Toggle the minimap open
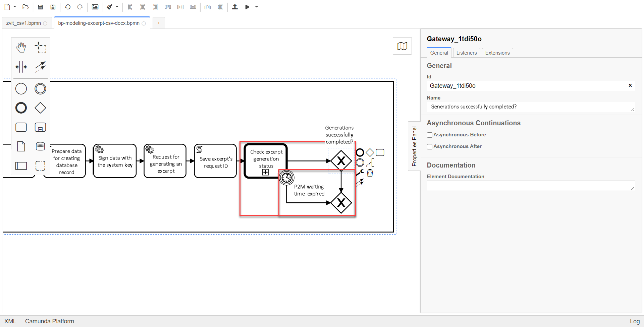The width and height of the screenshot is (644, 327). click(x=402, y=46)
